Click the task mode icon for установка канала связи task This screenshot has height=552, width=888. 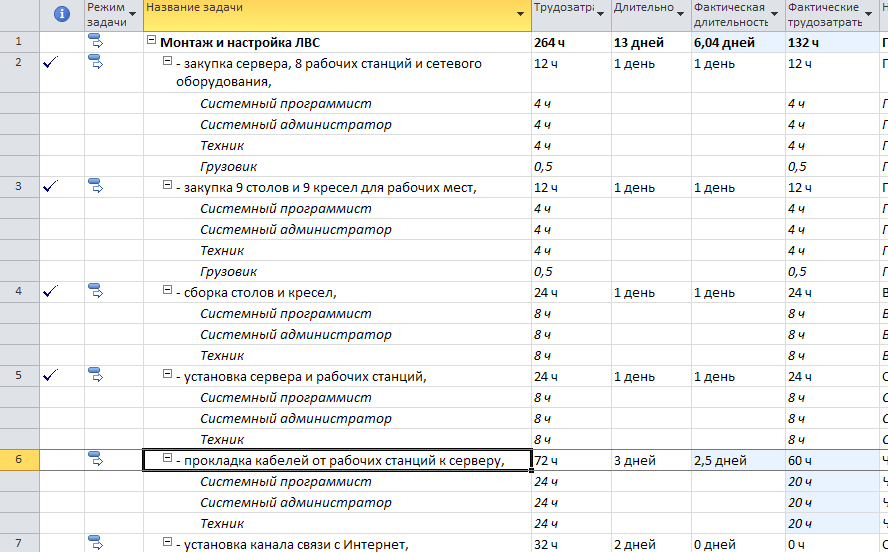click(96, 542)
